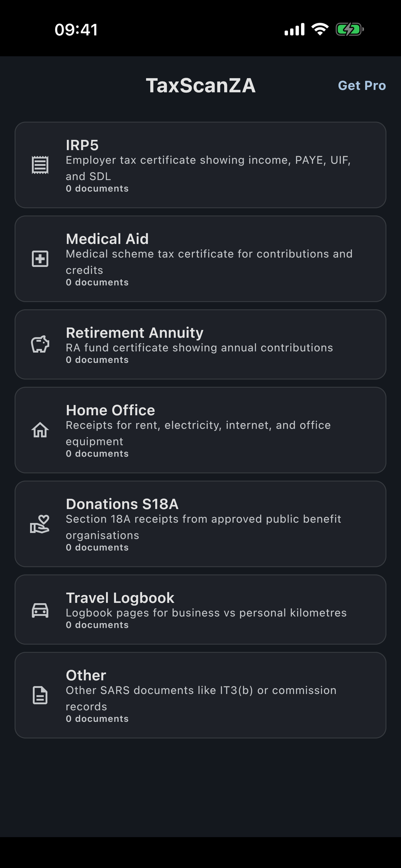Tap the Retirement Annuity piggy bank icon

point(40,344)
